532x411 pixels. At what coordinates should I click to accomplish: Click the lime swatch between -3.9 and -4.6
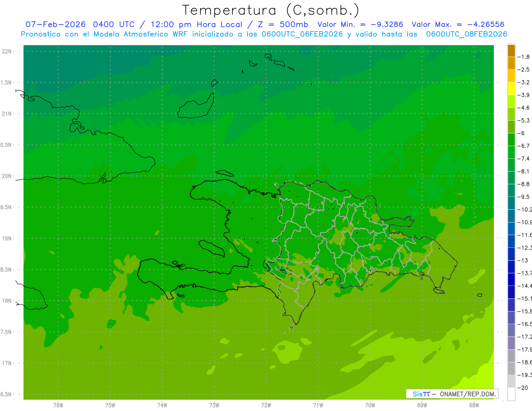(x=511, y=102)
